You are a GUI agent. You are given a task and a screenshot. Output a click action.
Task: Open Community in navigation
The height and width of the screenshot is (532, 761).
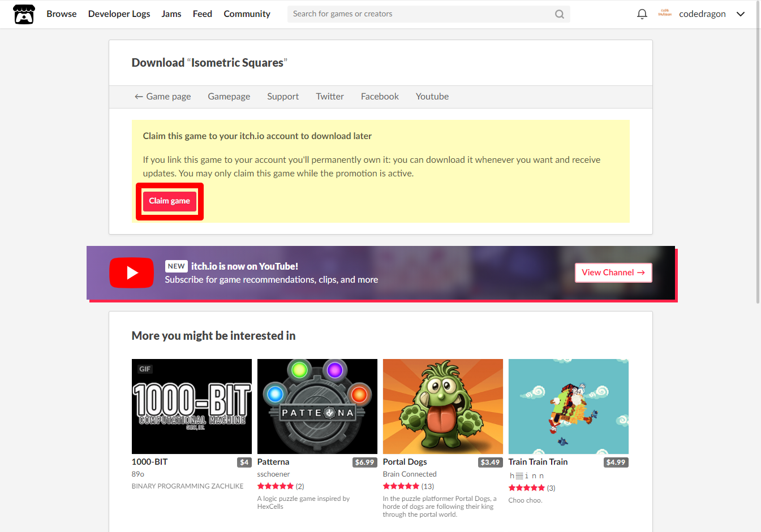(x=247, y=14)
